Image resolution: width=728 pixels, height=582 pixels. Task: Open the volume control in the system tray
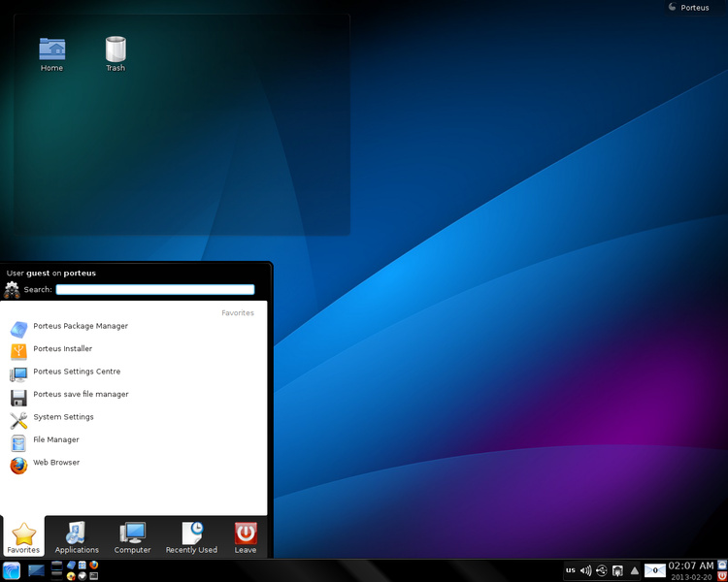tap(586, 570)
